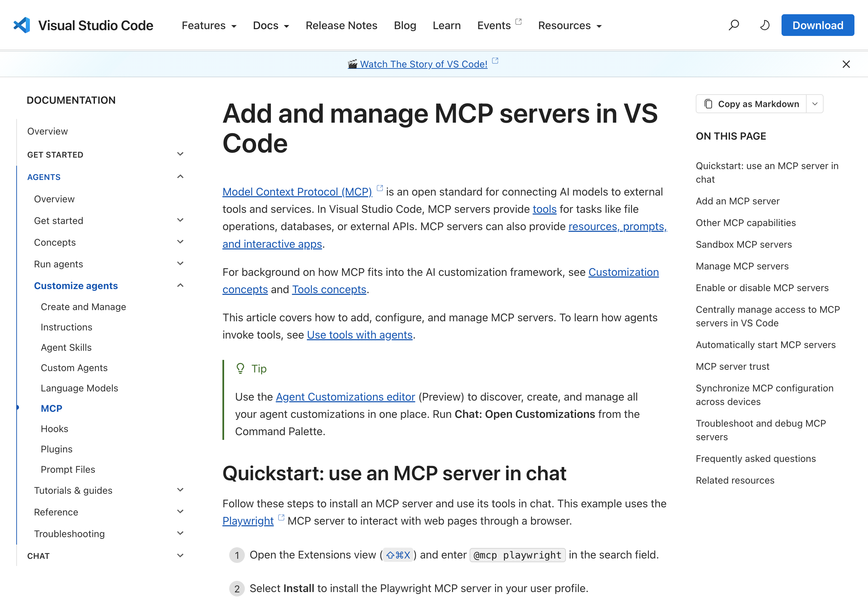Viewport: 868px width, 610px height.
Task: Open the Overview page under Documentation
Action: click(47, 131)
